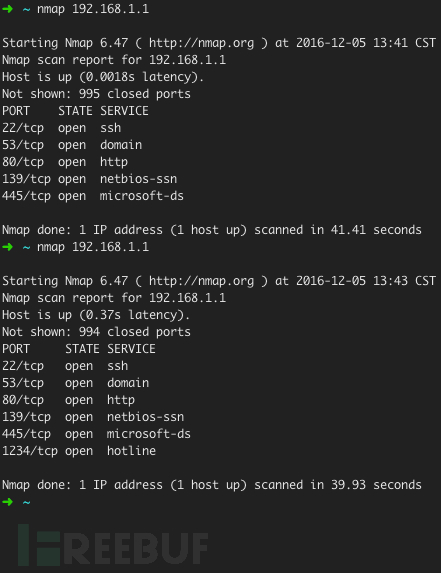Click the first 80/tcp http entry

point(65,162)
